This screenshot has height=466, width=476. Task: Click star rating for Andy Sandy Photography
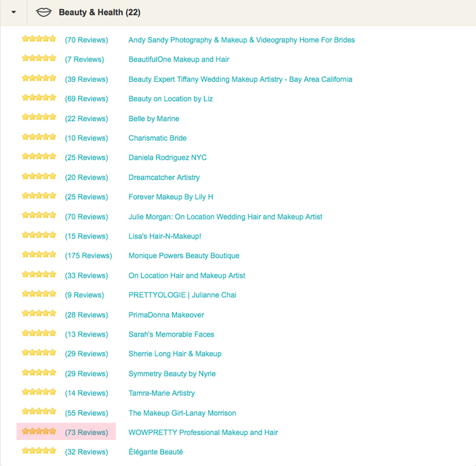pyautogui.click(x=39, y=39)
